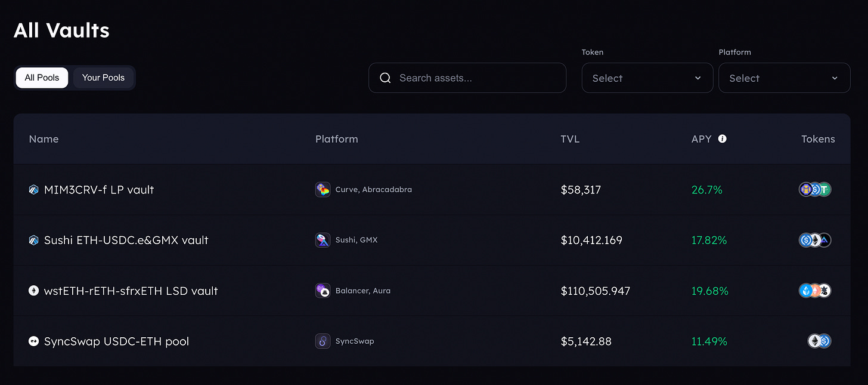
Task: Click Ethereum network icon beside wstETH-rETH-sfrxETH vault
Action: coord(33,291)
